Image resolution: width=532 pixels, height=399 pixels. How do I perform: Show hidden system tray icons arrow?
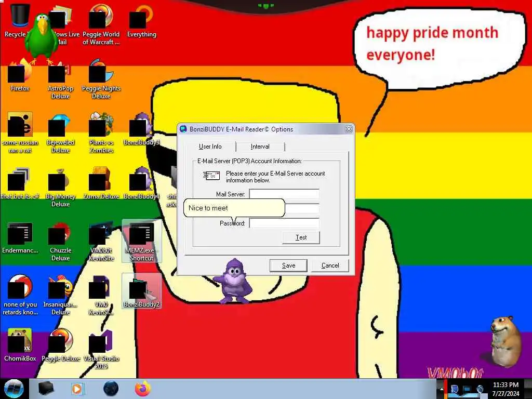[442, 389]
